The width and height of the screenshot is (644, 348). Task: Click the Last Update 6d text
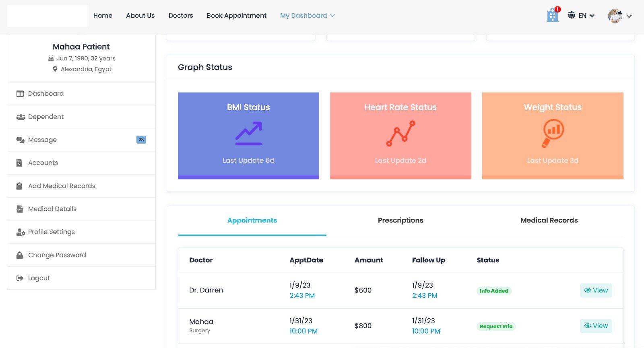click(248, 161)
